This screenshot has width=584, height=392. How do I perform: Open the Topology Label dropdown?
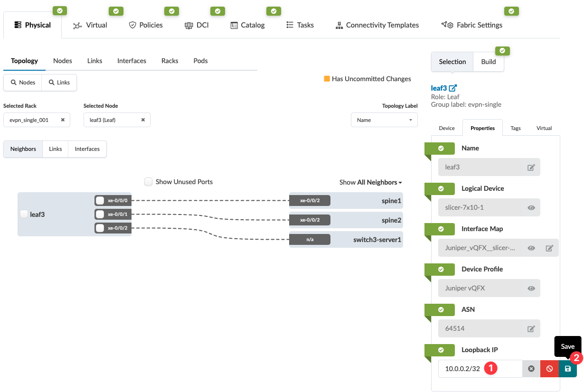click(x=384, y=120)
